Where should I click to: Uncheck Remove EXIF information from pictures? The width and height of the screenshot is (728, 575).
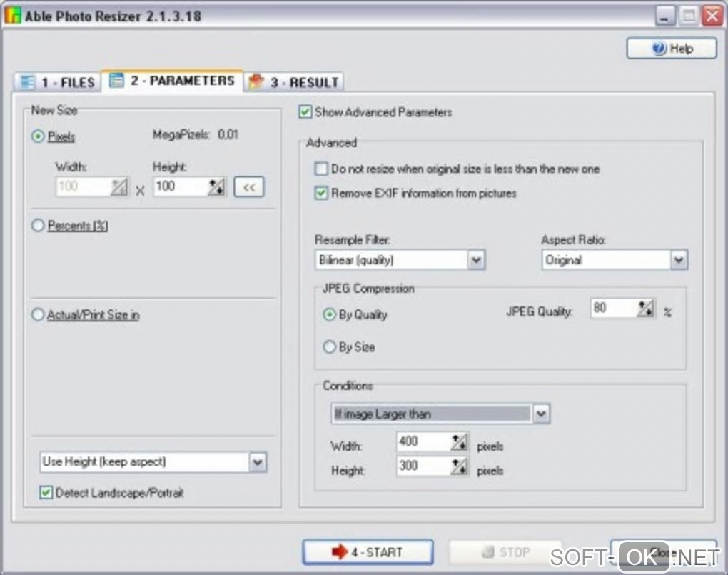coord(321,193)
